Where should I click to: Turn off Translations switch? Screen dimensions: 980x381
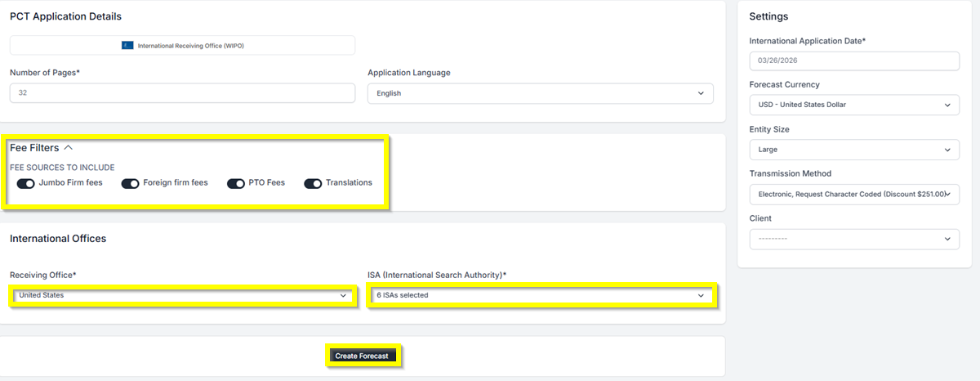tap(313, 183)
